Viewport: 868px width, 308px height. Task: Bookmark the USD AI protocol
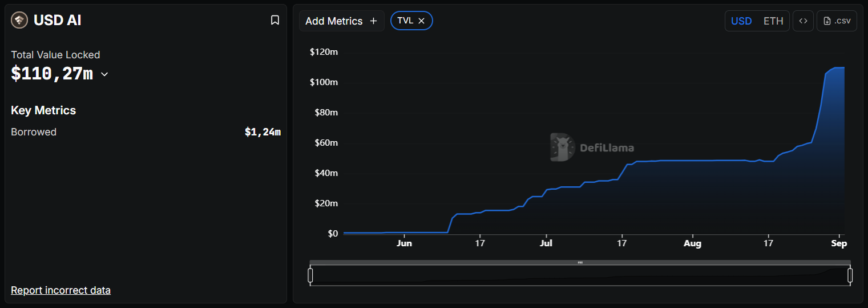(x=274, y=21)
